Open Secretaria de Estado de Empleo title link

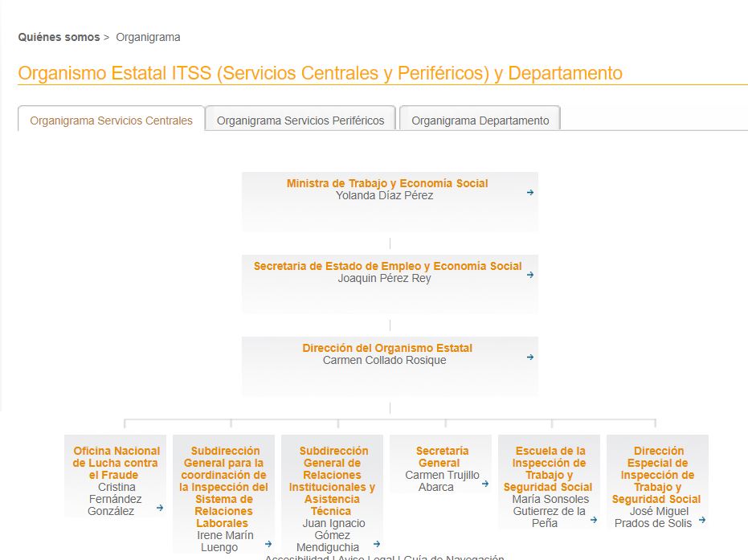pos(387,266)
